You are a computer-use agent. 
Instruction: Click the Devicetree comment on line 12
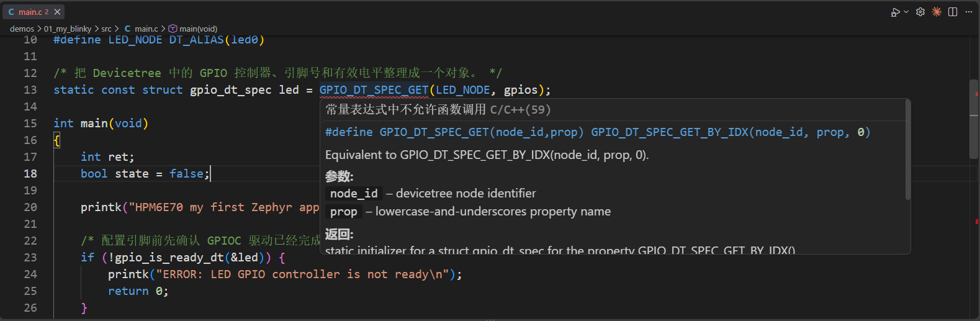click(277, 73)
